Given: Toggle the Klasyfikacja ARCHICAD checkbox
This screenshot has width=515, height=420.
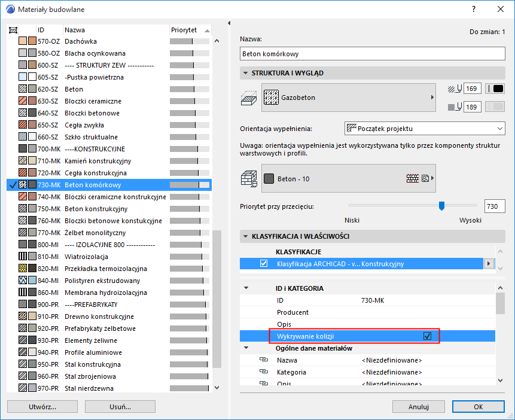Looking at the screenshot, I should pyautogui.click(x=264, y=263).
